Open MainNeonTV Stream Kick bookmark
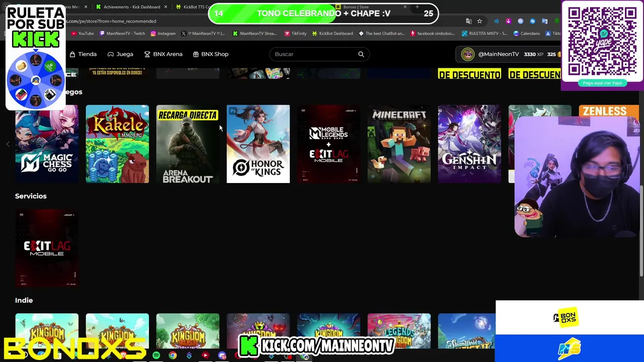The image size is (644, 362). (x=256, y=34)
